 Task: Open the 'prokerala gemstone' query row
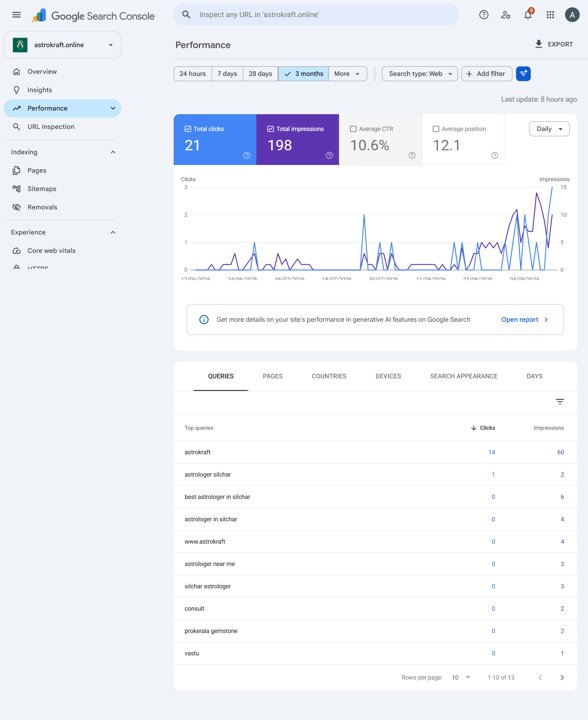[375, 631]
